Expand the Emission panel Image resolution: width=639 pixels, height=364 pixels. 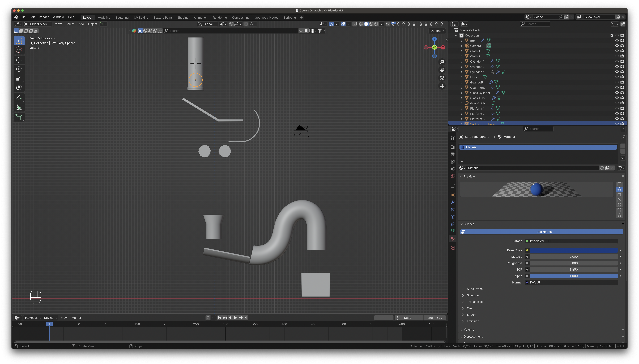(x=463, y=321)
